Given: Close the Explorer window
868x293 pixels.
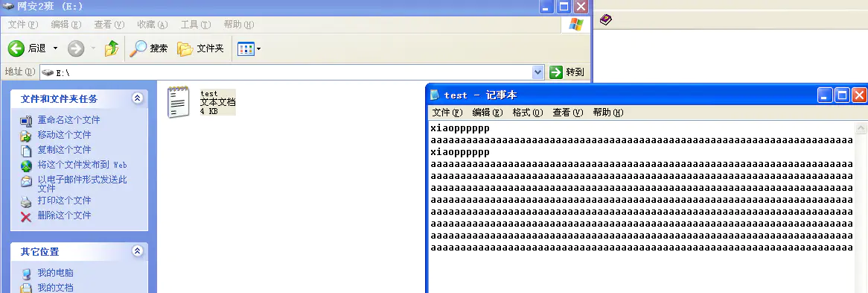Looking at the screenshot, I should coord(581,7).
